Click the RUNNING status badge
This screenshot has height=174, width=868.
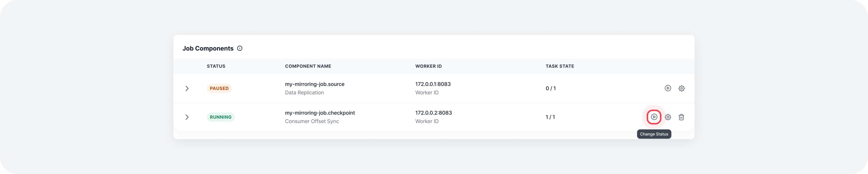pos(220,117)
